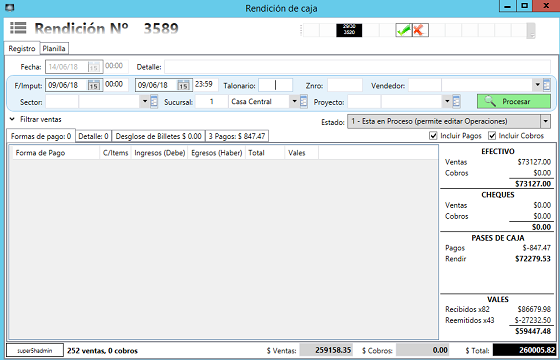
Task: Click the $ Total value 260005.82
Action: [x=525, y=350]
